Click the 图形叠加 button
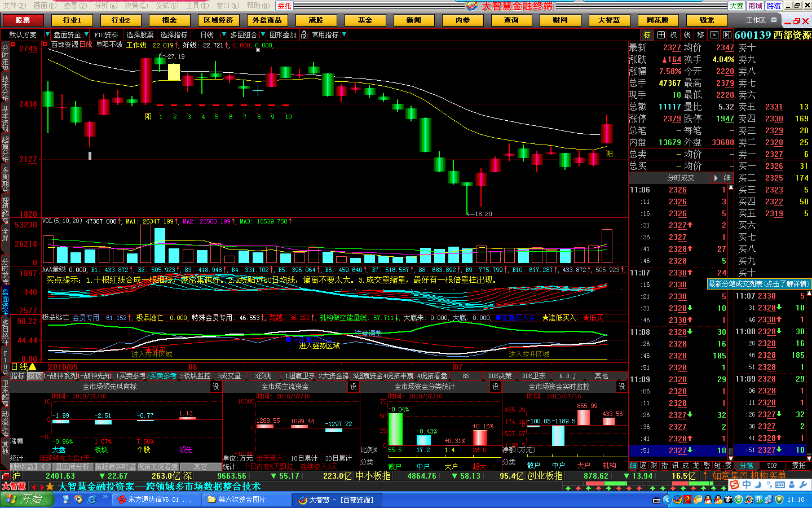The image size is (812, 508). [x=283, y=35]
